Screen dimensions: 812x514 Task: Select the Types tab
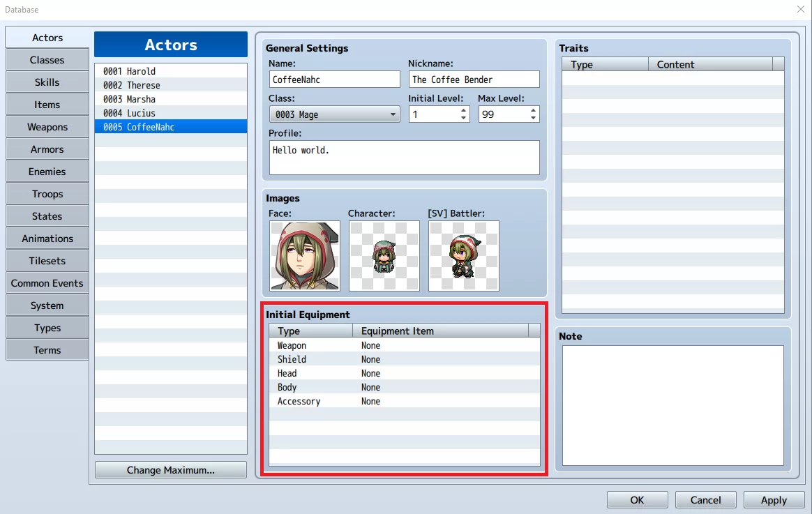point(47,328)
